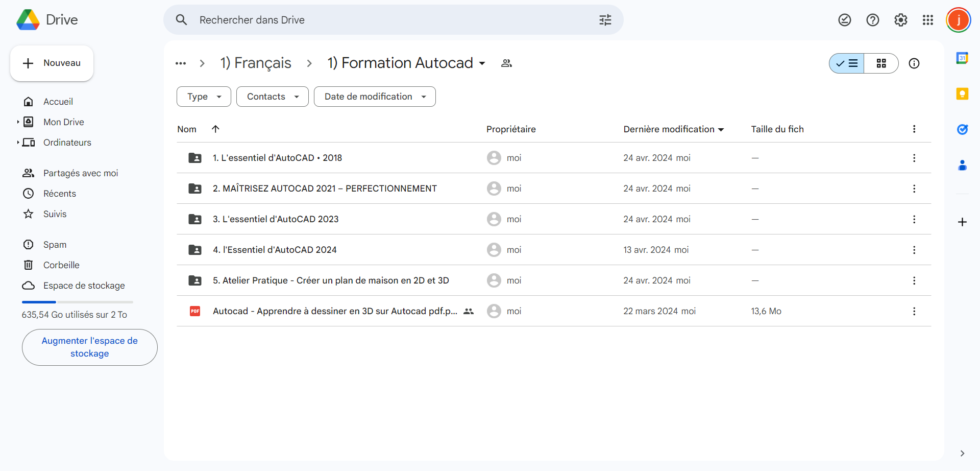Open Partagés avec moi
The height and width of the screenshot is (471, 980).
coord(81,173)
